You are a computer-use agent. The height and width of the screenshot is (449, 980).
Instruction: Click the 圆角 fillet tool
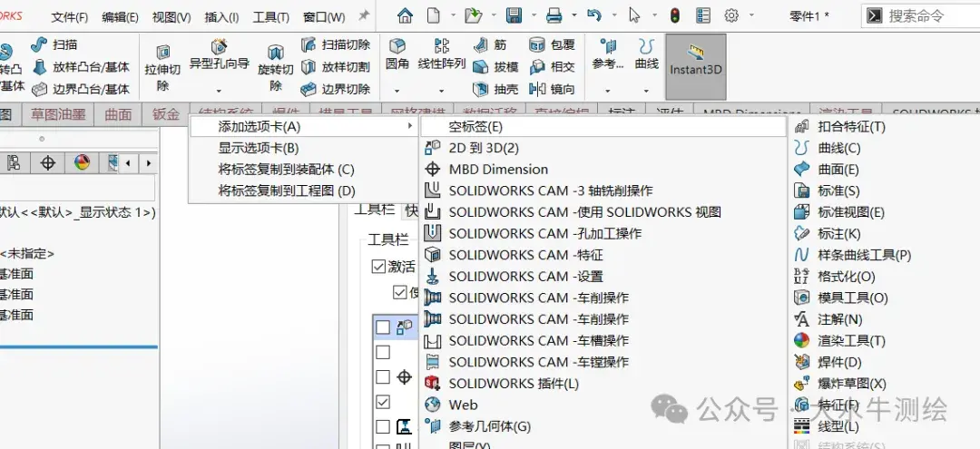(397, 54)
